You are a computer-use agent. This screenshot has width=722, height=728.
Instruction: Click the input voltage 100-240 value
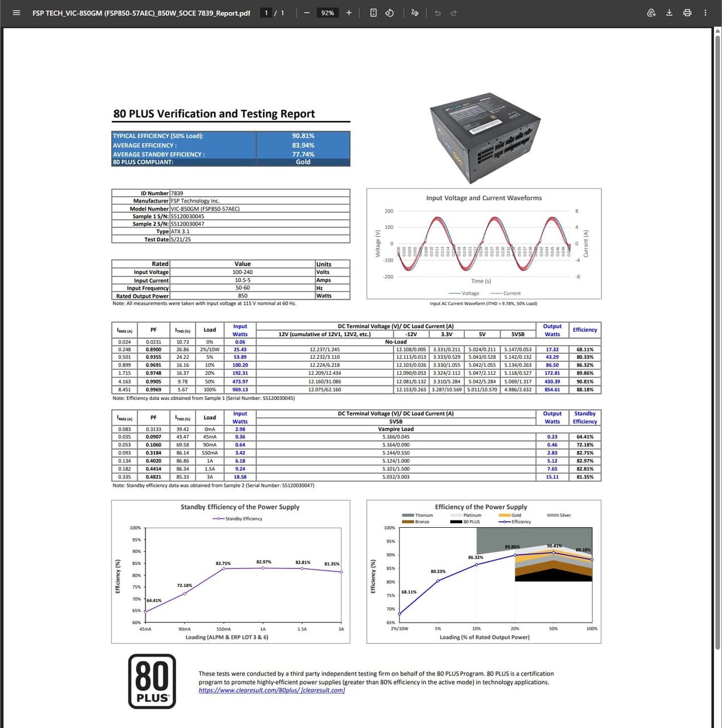coord(243,272)
